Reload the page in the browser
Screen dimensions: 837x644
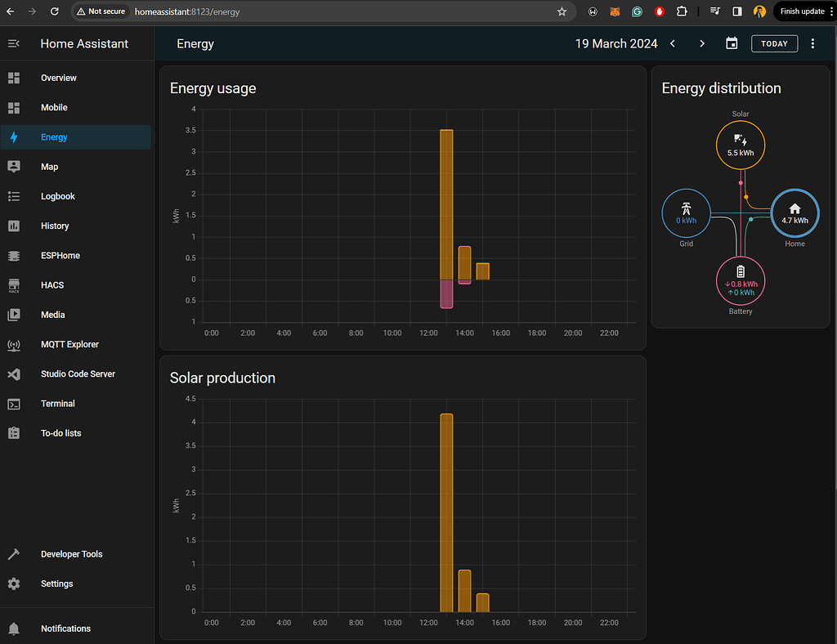(x=55, y=11)
